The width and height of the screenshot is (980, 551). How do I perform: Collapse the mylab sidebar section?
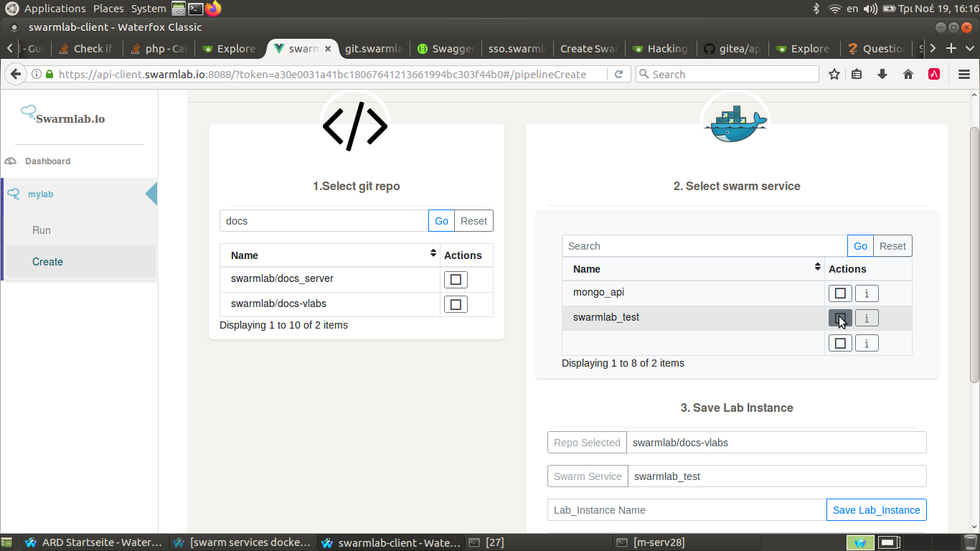tap(79, 194)
